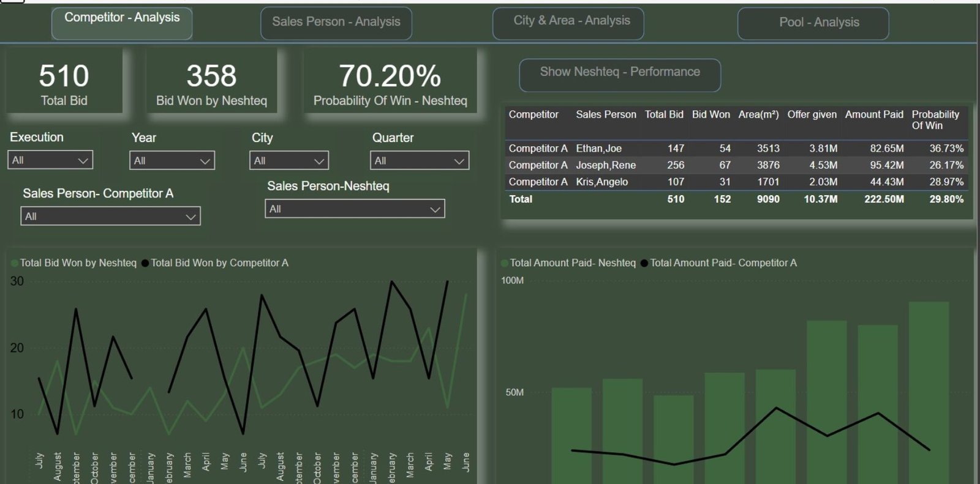Expand the Execution filter dropdown
This screenshot has height=484, width=980.
pos(50,160)
